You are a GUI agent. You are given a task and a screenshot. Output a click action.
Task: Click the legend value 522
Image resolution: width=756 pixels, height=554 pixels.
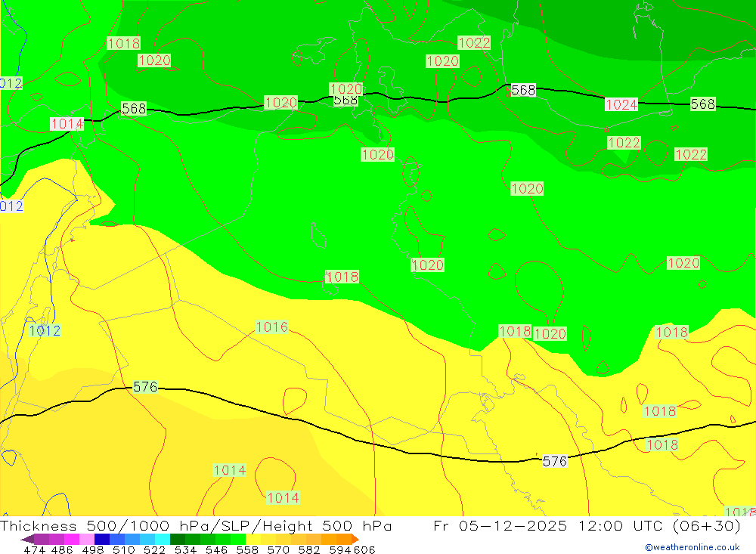[x=154, y=549]
